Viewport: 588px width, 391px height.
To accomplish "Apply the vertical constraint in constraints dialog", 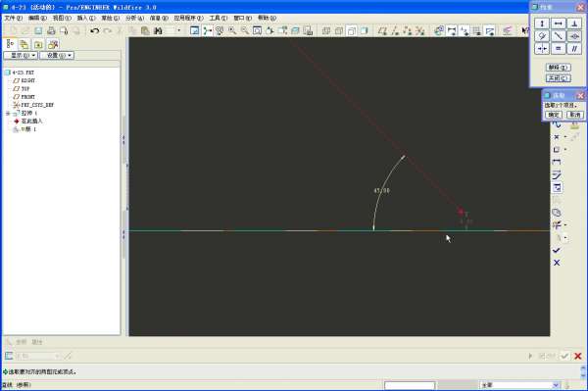I will coord(542,24).
